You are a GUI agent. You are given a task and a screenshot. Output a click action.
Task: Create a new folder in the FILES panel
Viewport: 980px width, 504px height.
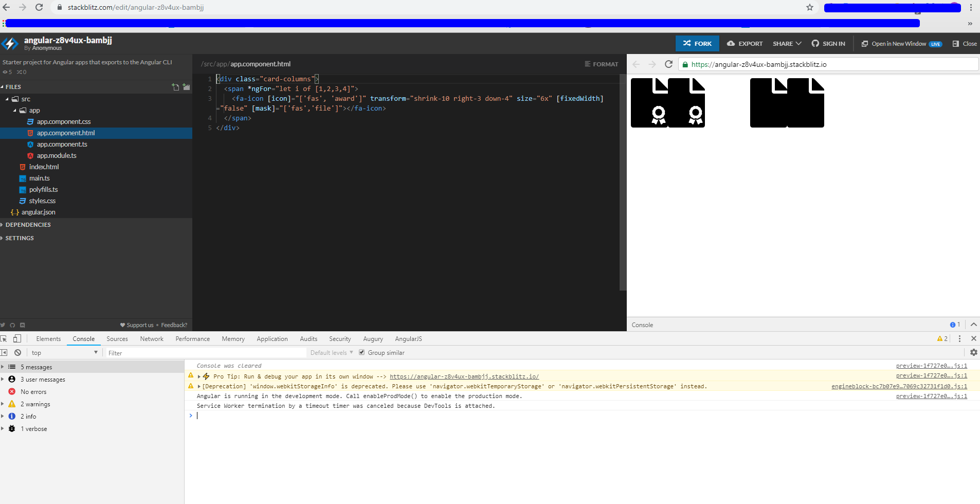[186, 87]
